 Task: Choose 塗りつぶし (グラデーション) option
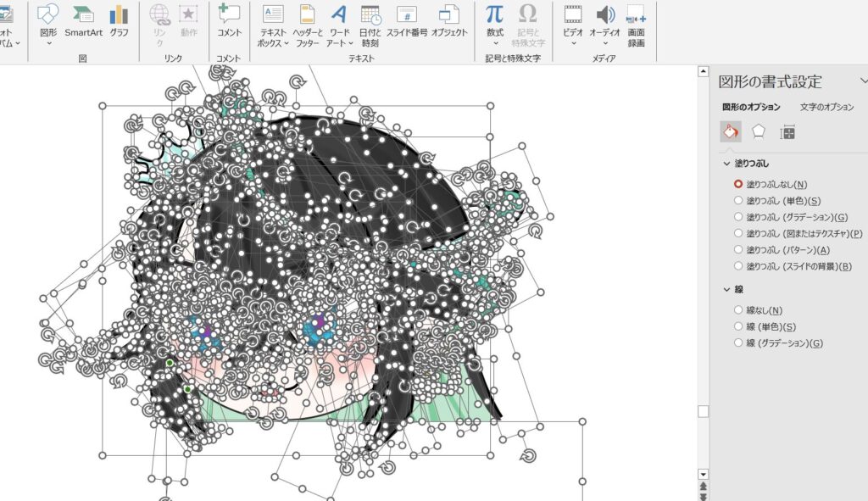[x=738, y=217]
